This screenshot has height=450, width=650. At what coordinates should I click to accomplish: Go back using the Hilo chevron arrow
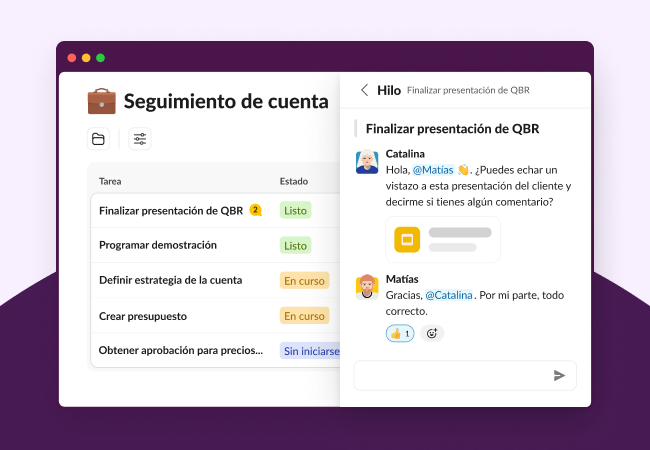tap(364, 90)
